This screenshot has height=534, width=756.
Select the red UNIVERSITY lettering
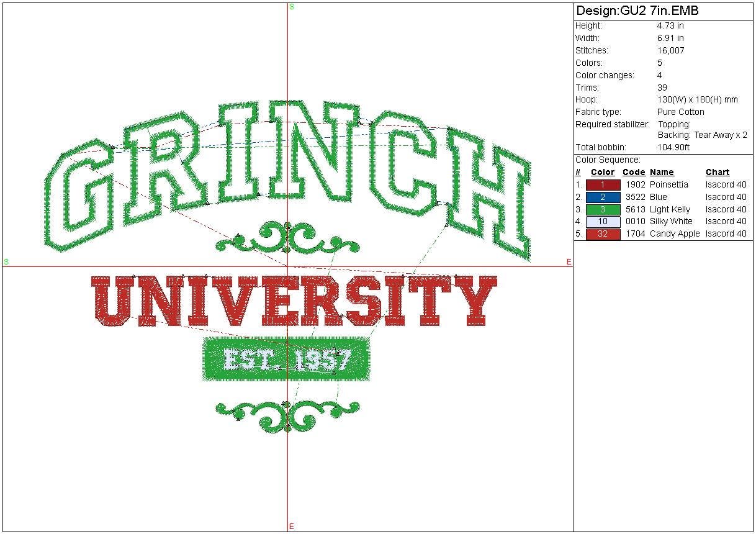pyautogui.click(x=294, y=301)
